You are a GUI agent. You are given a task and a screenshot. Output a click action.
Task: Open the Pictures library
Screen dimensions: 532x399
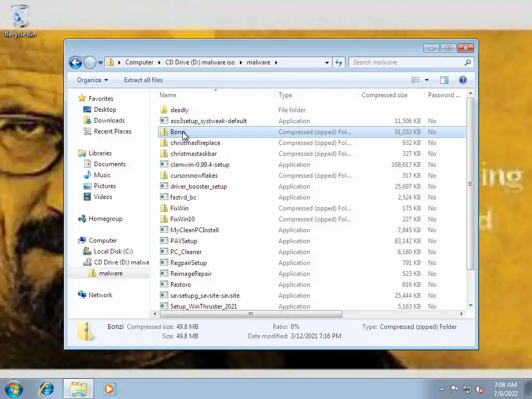tap(104, 186)
